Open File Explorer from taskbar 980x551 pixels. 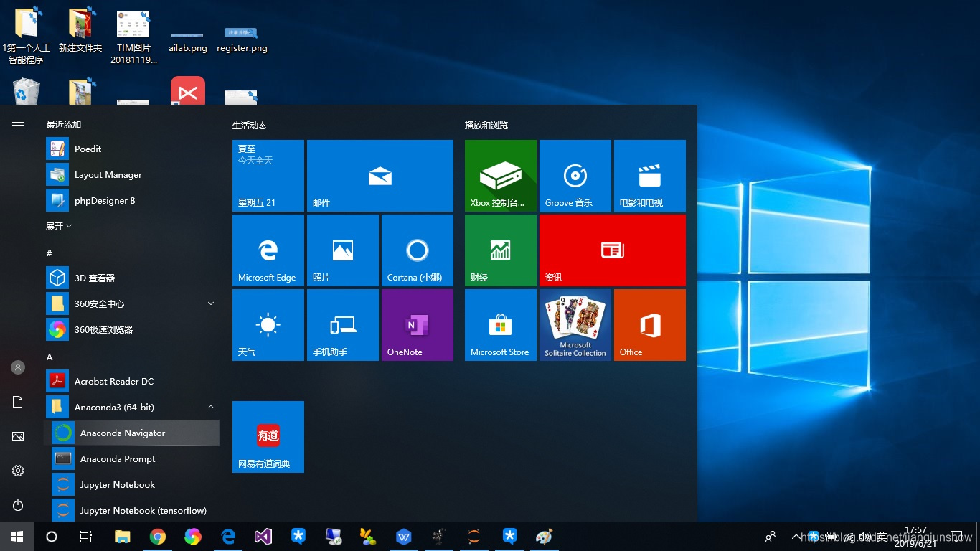pyautogui.click(x=123, y=537)
